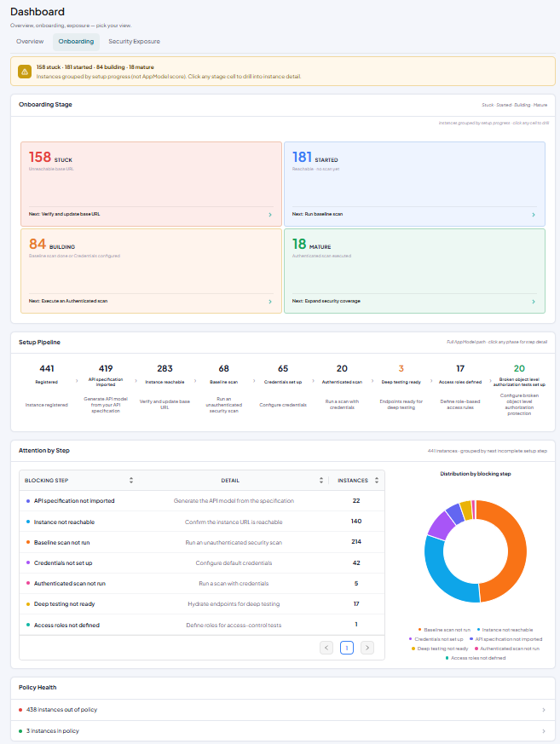Open the Started stage chevron arrow
Screen dimensions: 560x744
click(x=534, y=215)
